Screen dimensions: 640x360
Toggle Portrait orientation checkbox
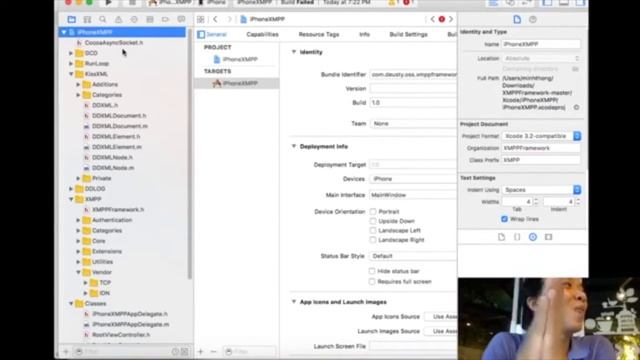[373, 211]
